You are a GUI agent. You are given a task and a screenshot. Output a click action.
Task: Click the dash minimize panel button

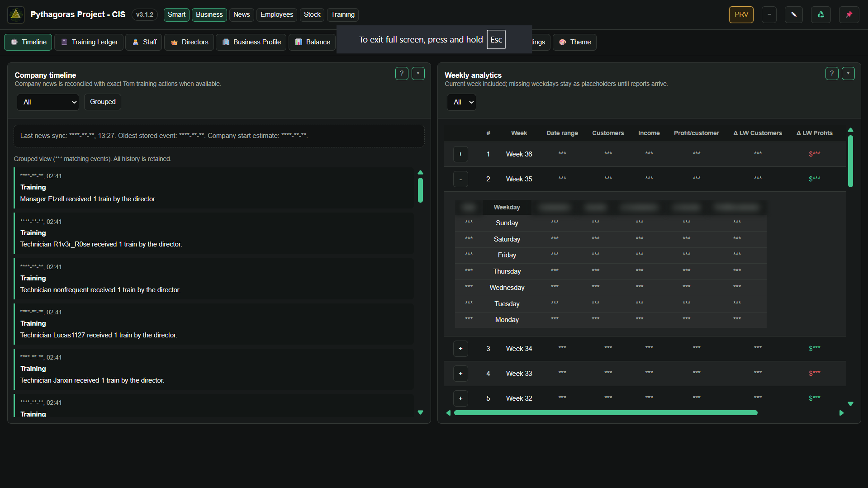tap(769, 14)
